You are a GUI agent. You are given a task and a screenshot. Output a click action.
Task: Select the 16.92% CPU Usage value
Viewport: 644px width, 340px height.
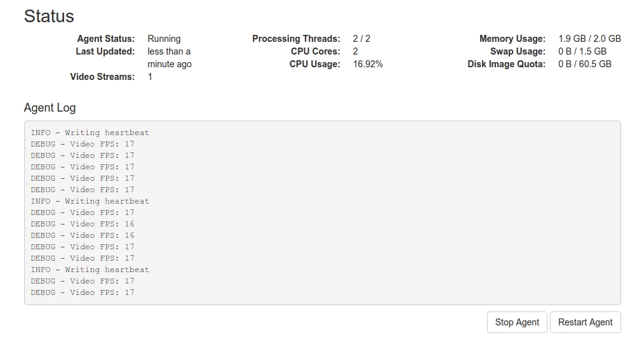pos(368,64)
